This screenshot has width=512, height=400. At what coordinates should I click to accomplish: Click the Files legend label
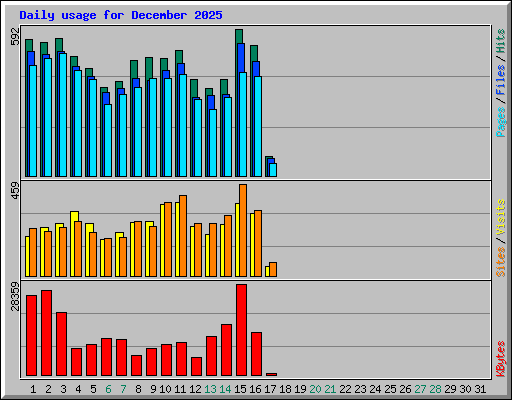(501, 80)
